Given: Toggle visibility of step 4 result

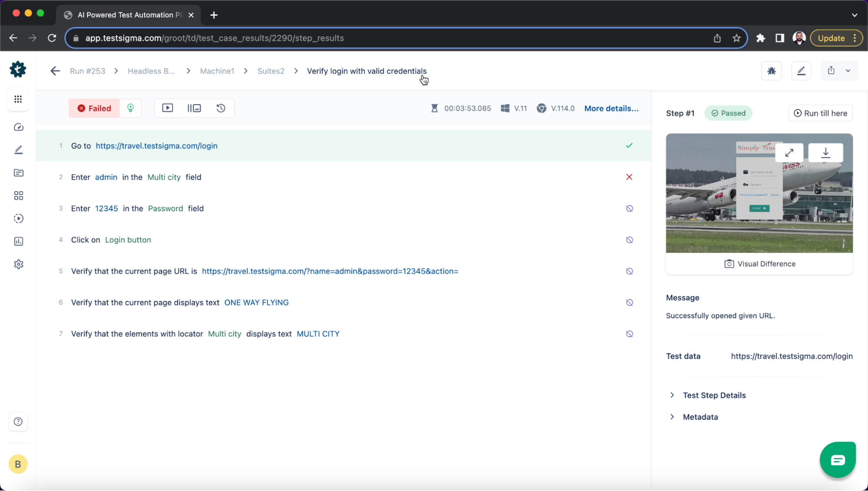Looking at the screenshot, I should pyautogui.click(x=629, y=240).
